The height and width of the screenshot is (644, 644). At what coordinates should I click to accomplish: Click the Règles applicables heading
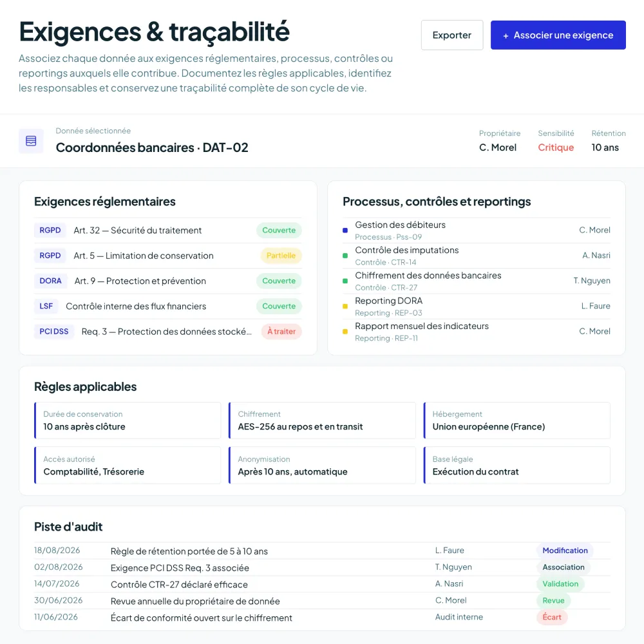click(86, 387)
